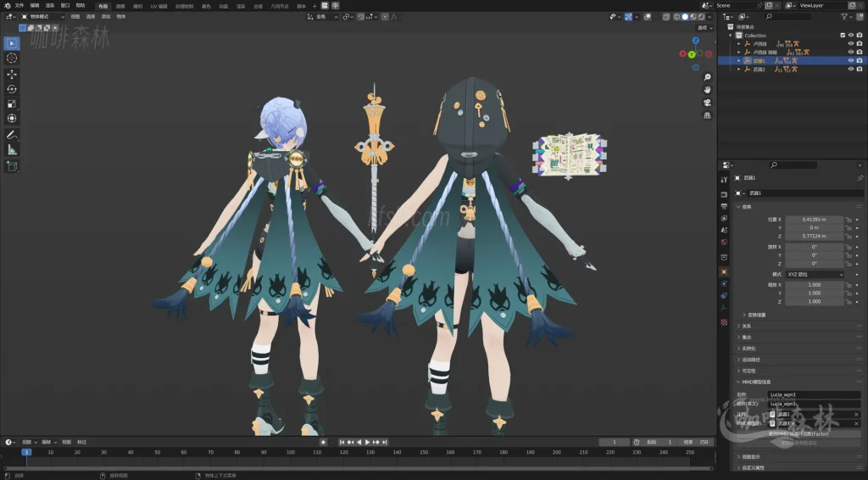The height and width of the screenshot is (480, 868).
Task: Open the Object Data properties tab
Action: (x=724, y=308)
